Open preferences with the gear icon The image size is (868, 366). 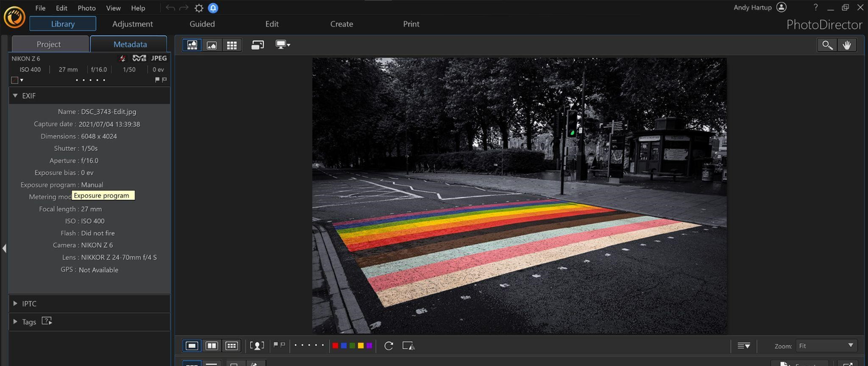199,8
